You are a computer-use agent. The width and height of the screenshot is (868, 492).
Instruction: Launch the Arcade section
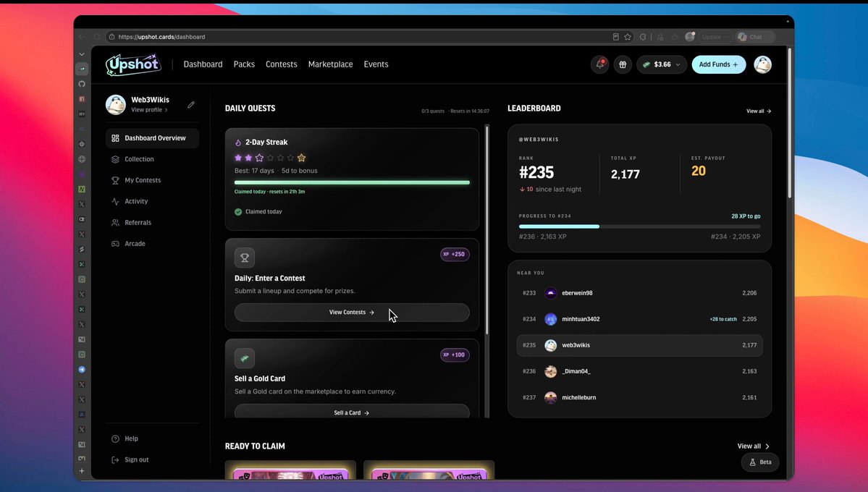152,244
